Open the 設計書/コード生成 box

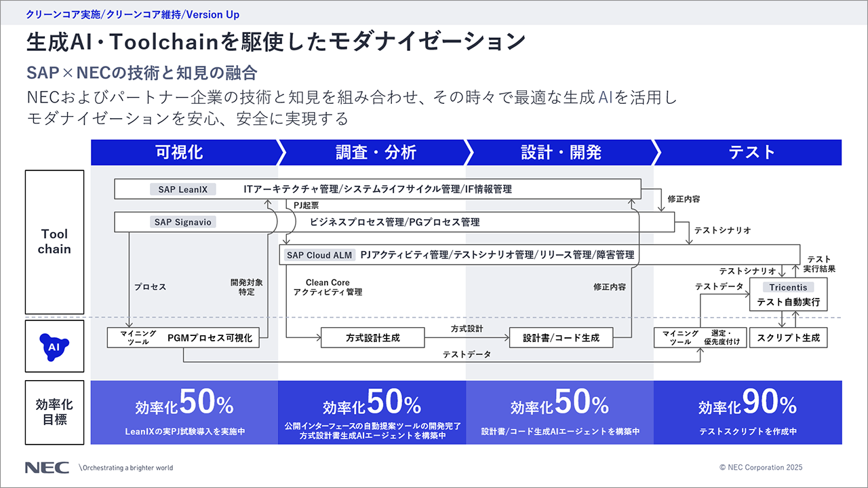coord(561,337)
